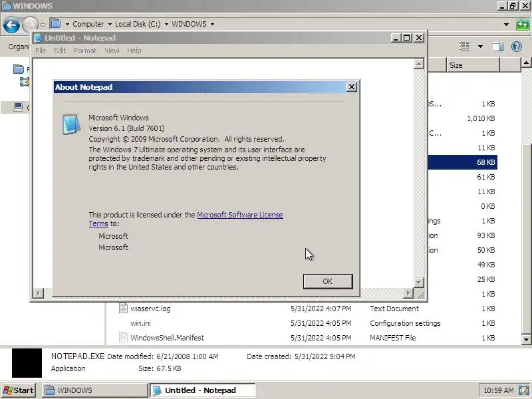
Task: Click NOTEPAD.EXE thumbnail in details pane
Action: pos(27,363)
